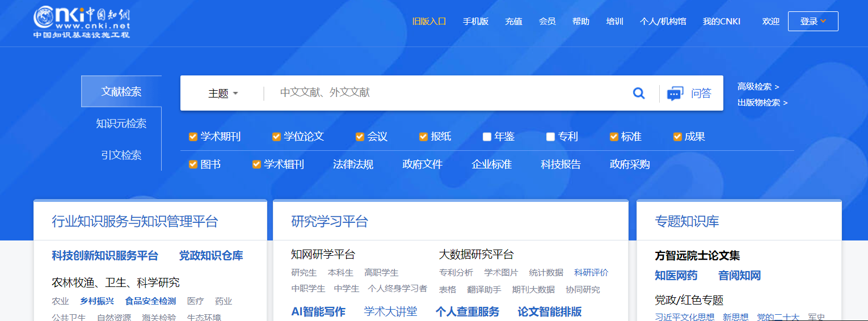This screenshot has width=868, height=321.
Task: Open the 研究学习平台 heading
Action: [330, 221]
